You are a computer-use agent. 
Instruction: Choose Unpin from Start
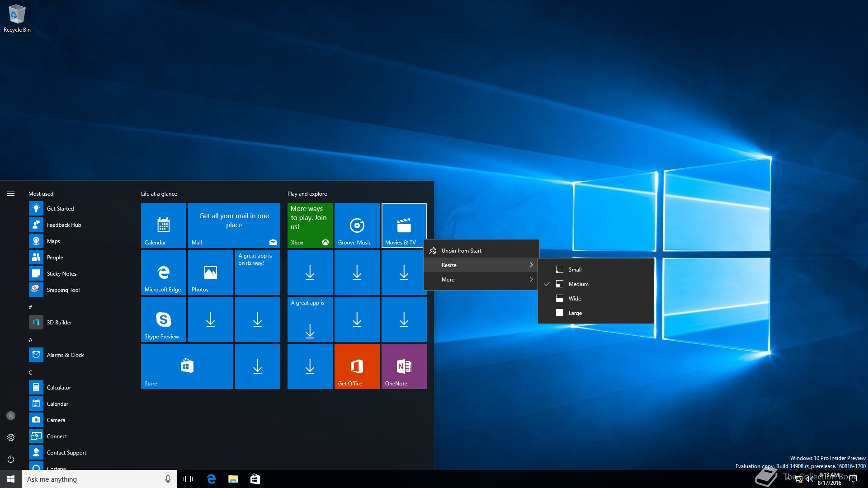click(x=481, y=250)
